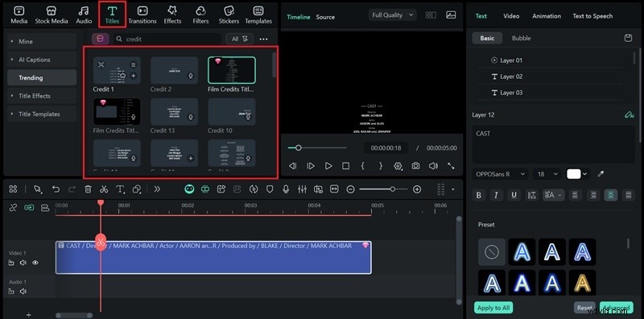Expand the Title Templates category

point(42,114)
